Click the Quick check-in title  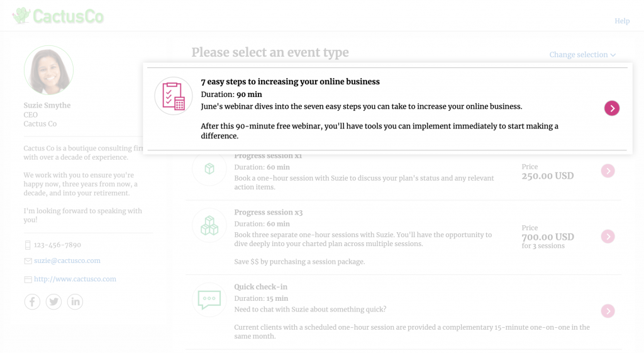(x=260, y=287)
